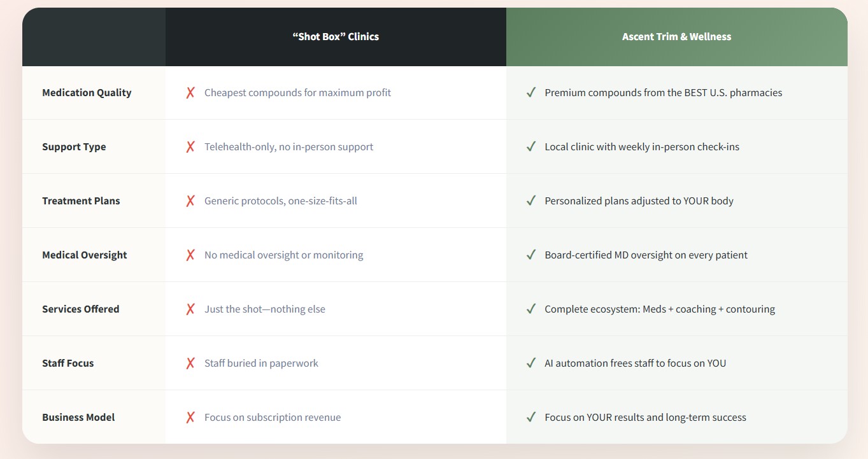Click the checkmark next to Board-certified MD oversight
This screenshot has width=868, height=459.
point(530,255)
